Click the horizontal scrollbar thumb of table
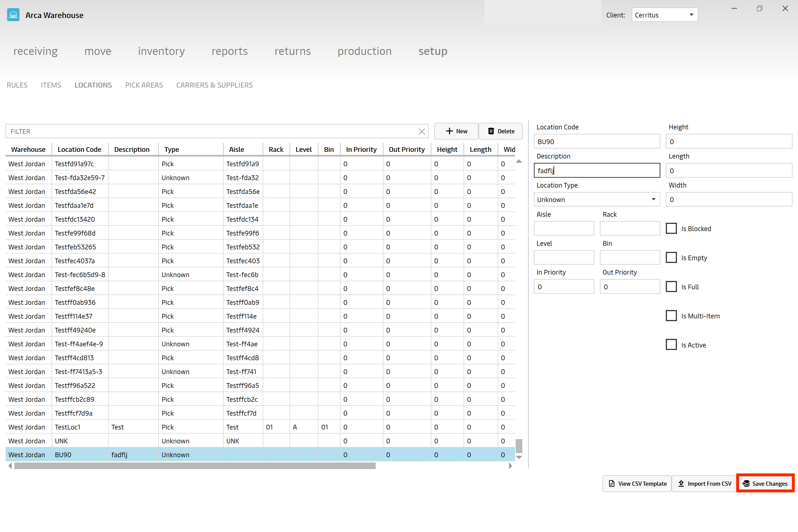 [x=195, y=466]
